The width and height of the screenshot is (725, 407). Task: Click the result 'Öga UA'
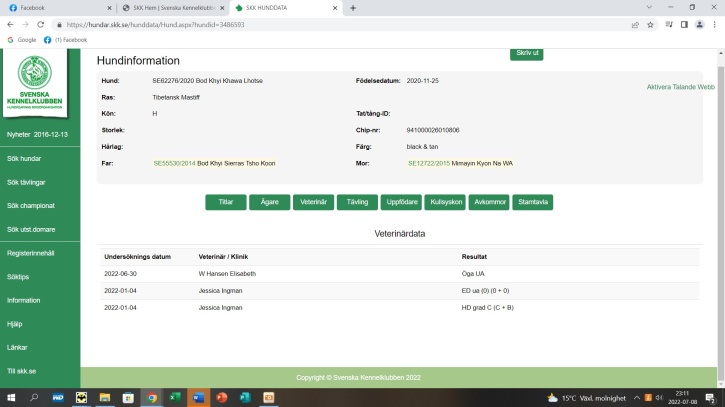[473, 274]
